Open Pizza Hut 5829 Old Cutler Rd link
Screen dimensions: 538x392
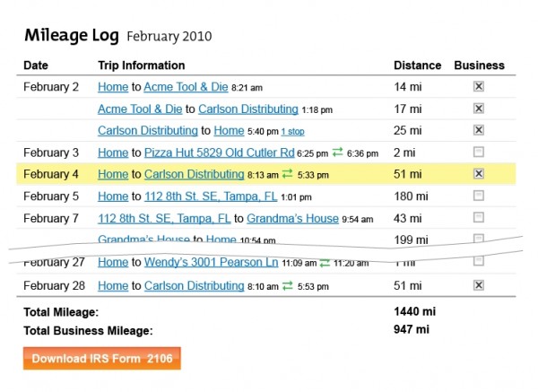tap(220, 152)
